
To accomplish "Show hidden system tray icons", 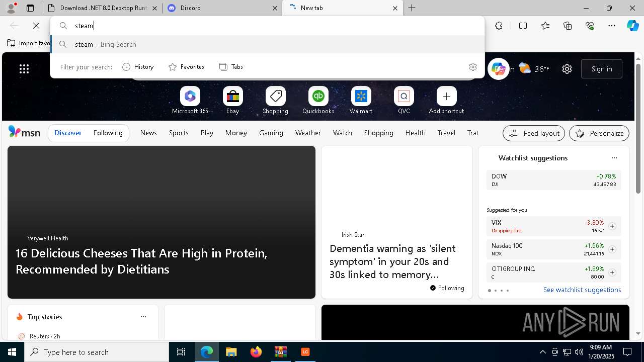I will (x=542, y=352).
